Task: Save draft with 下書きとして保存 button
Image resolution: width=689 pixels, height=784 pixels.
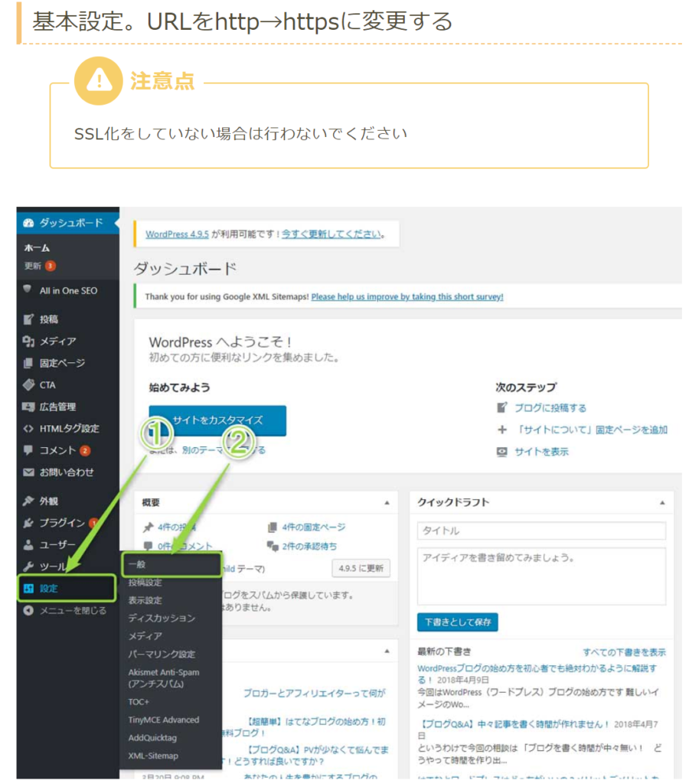Action: coord(458,622)
